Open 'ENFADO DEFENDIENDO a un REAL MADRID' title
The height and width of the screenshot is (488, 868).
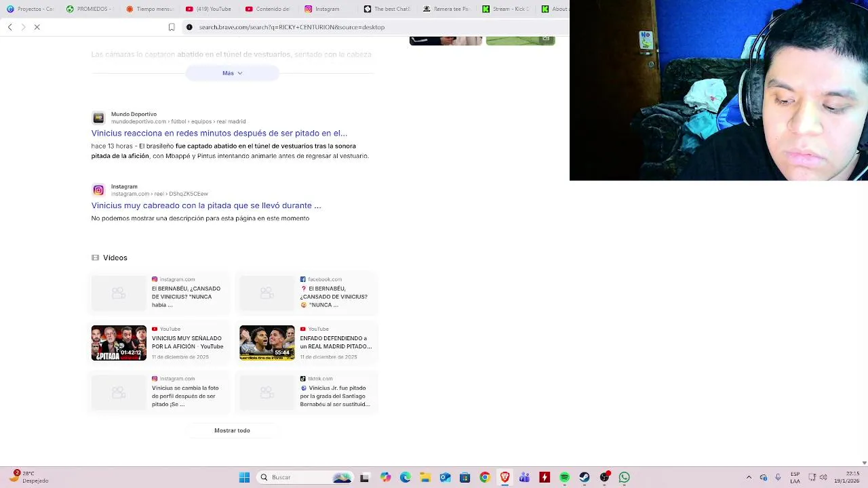[336, 342]
